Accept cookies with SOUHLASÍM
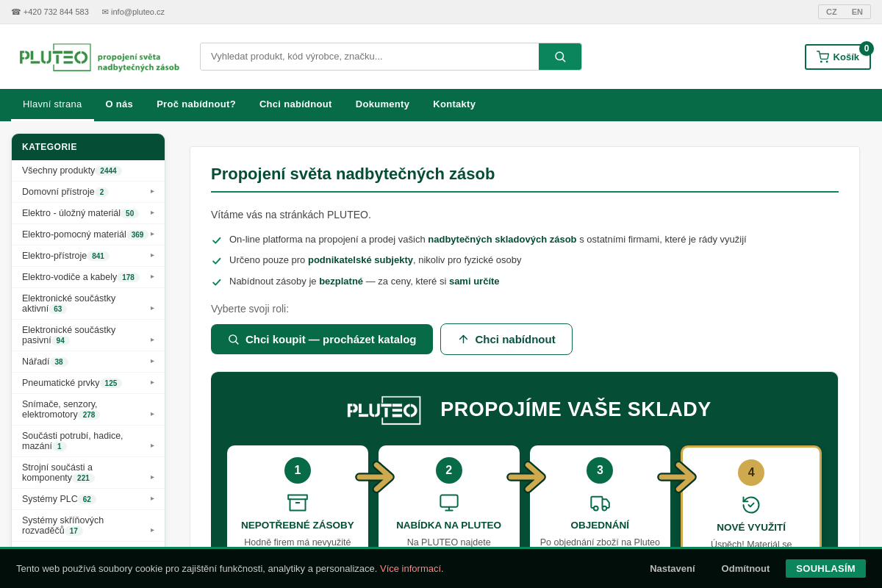The height and width of the screenshot is (588, 882). pyautogui.click(x=825, y=568)
